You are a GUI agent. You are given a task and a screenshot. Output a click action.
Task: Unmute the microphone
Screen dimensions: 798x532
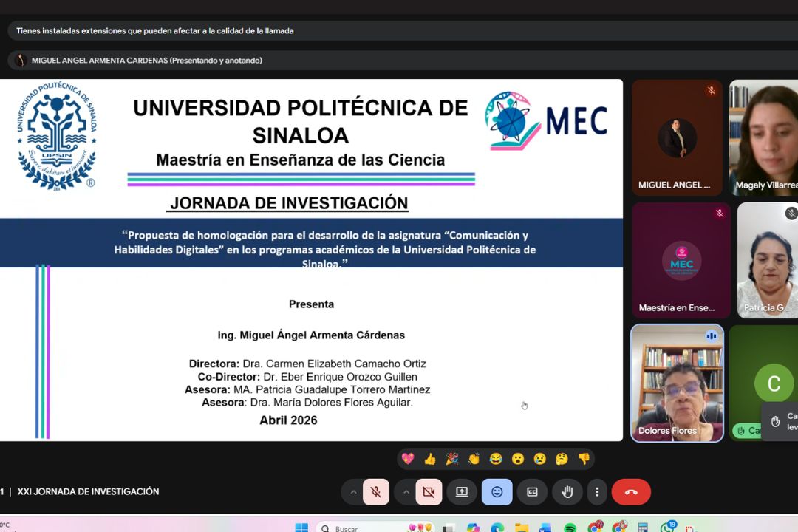click(375, 492)
